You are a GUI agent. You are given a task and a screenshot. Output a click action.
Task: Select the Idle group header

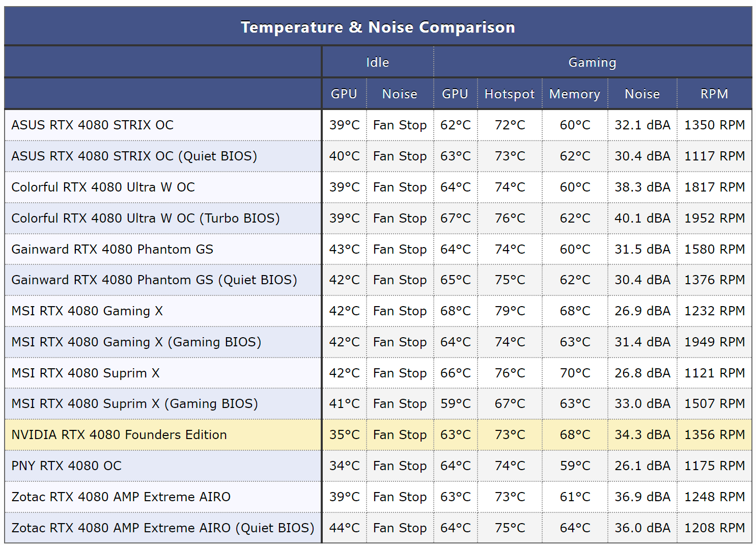click(377, 62)
